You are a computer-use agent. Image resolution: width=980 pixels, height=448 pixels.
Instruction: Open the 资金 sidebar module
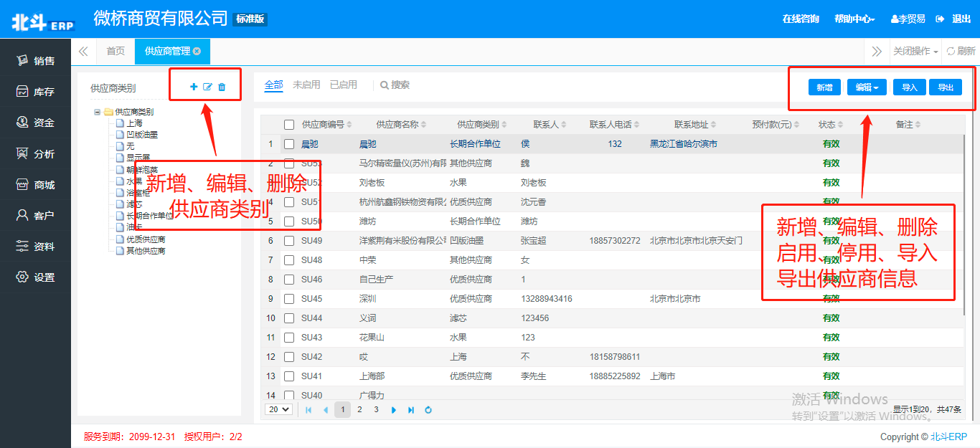click(x=35, y=123)
